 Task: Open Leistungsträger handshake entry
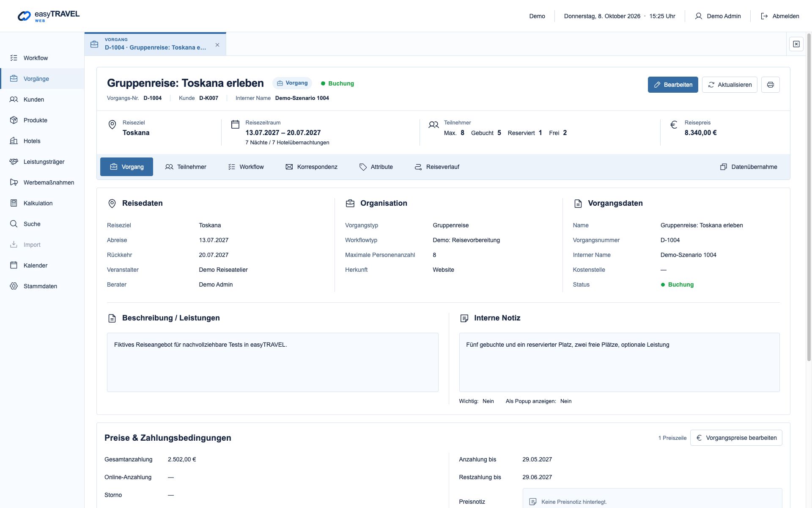[42, 162]
